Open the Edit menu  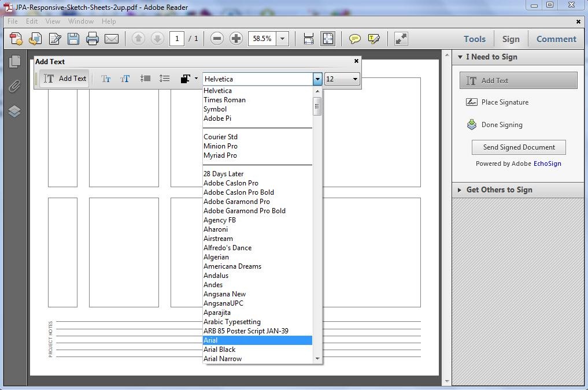tap(32, 21)
